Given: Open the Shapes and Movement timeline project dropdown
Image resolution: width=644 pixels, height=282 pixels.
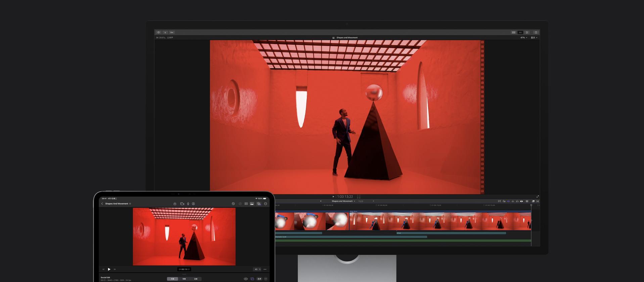Looking at the screenshot, I should (x=343, y=201).
